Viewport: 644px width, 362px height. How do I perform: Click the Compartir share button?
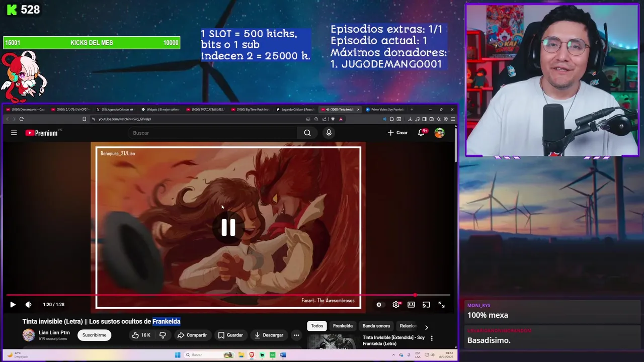tap(192, 335)
